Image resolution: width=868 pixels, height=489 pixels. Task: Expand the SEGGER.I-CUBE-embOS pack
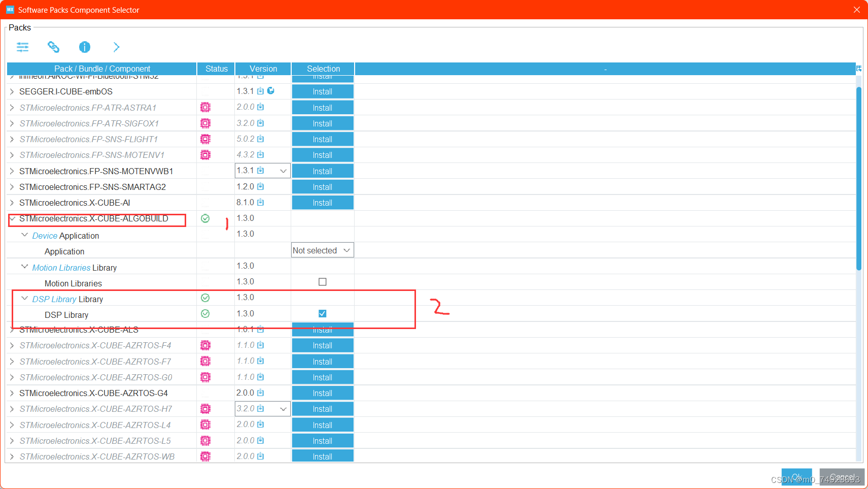tap(12, 91)
